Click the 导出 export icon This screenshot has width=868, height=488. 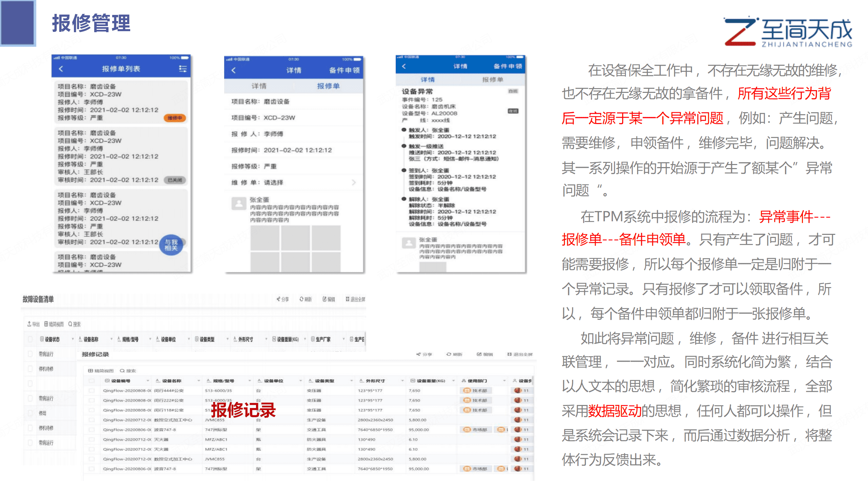point(29,324)
